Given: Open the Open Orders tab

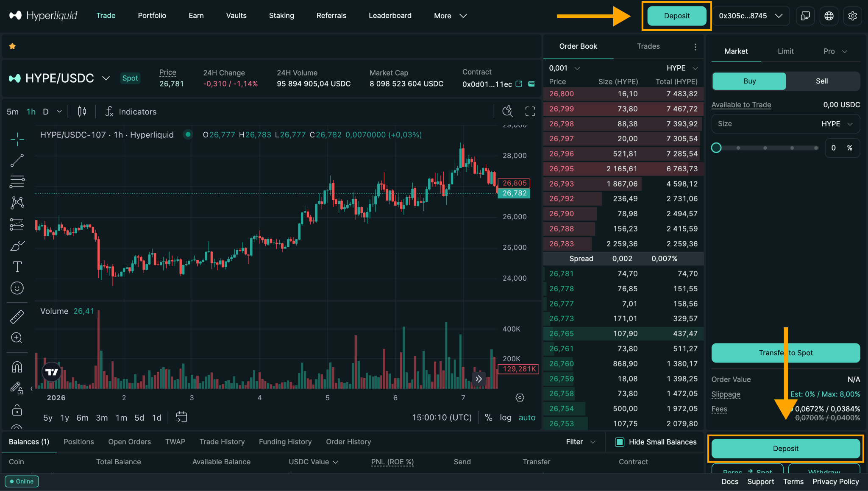Looking at the screenshot, I should click(129, 442).
